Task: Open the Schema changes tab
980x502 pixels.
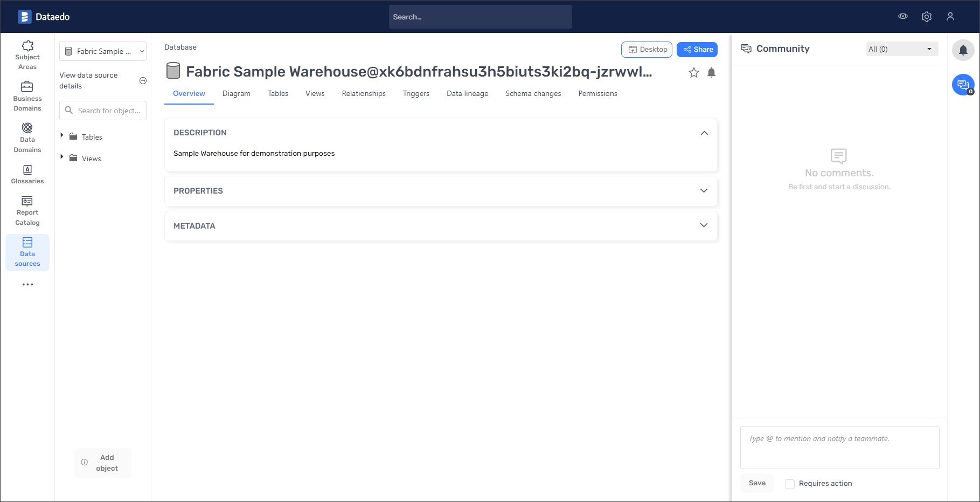Action: tap(533, 94)
